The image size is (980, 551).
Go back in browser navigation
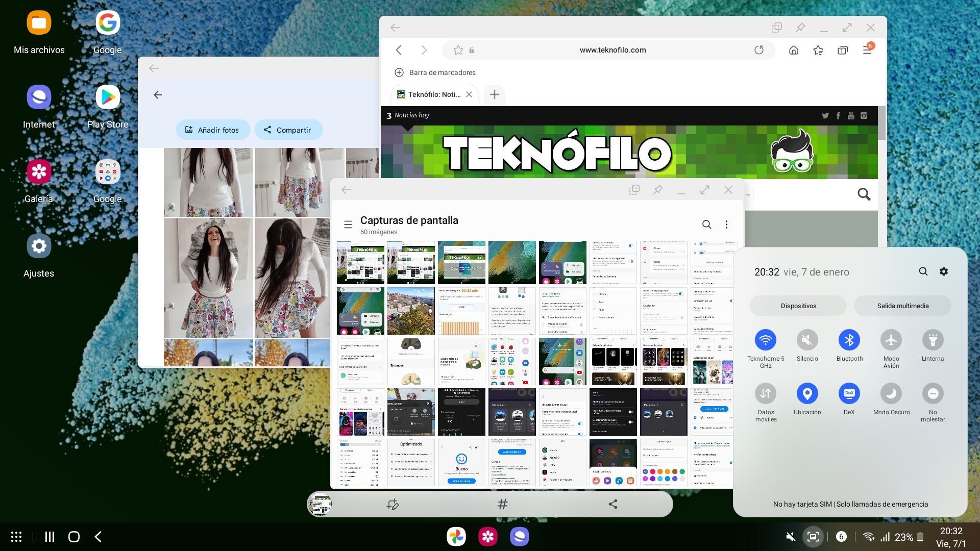point(399,50)
